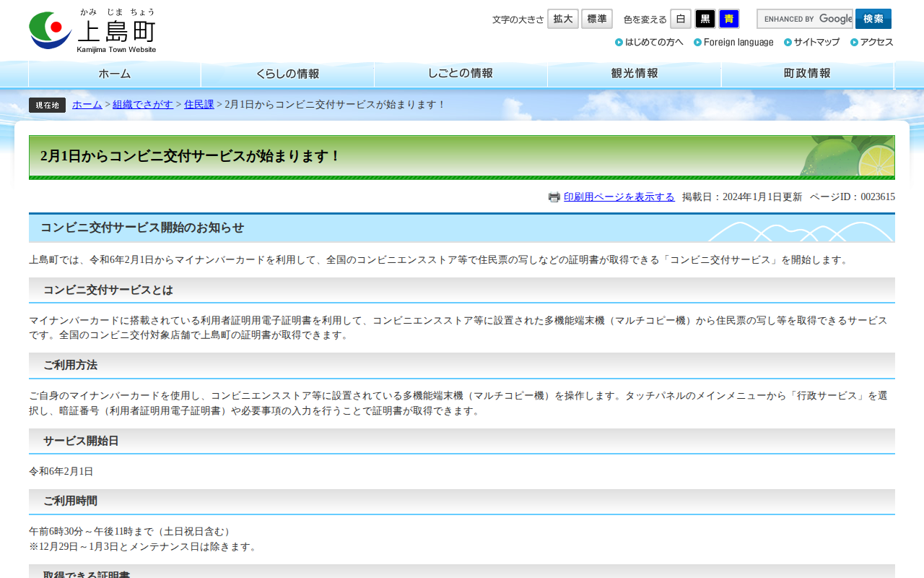Image resolution: width=924 pixels, height=578 pixels.
Task: Click subheading サービス開始日
Action: [x=81, y=441]
